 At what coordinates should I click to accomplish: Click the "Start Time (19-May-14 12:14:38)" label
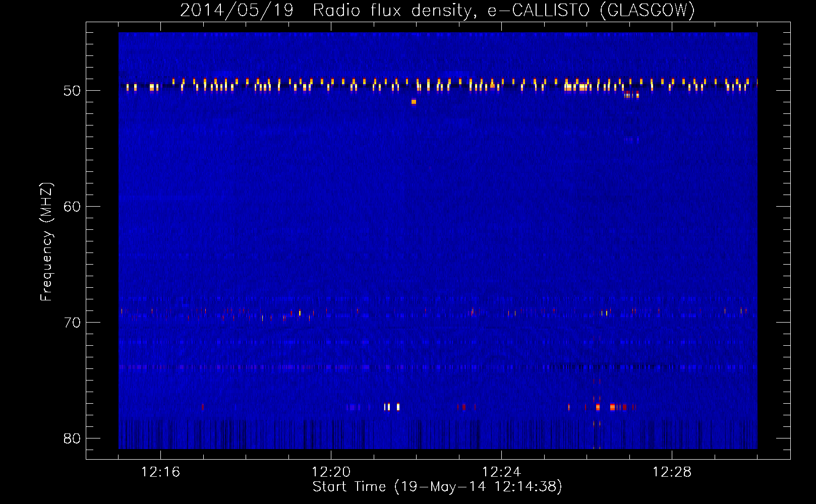[x=437, y=487]
